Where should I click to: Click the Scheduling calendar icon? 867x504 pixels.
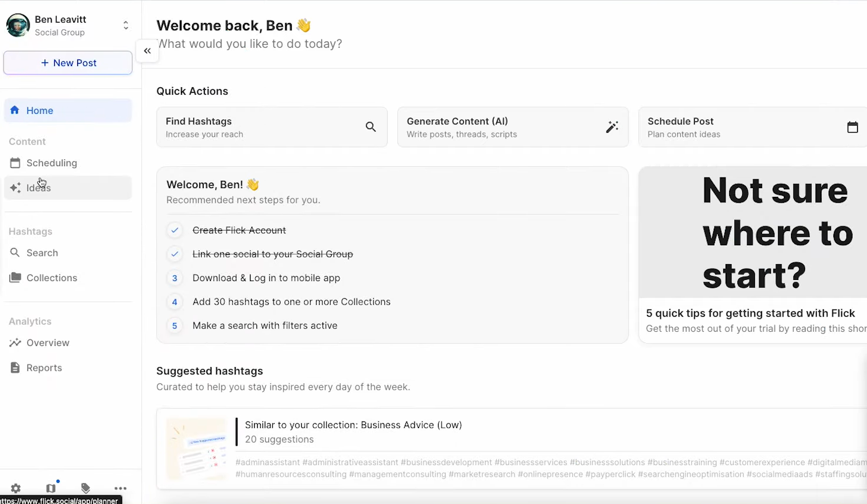pos(15,163)
